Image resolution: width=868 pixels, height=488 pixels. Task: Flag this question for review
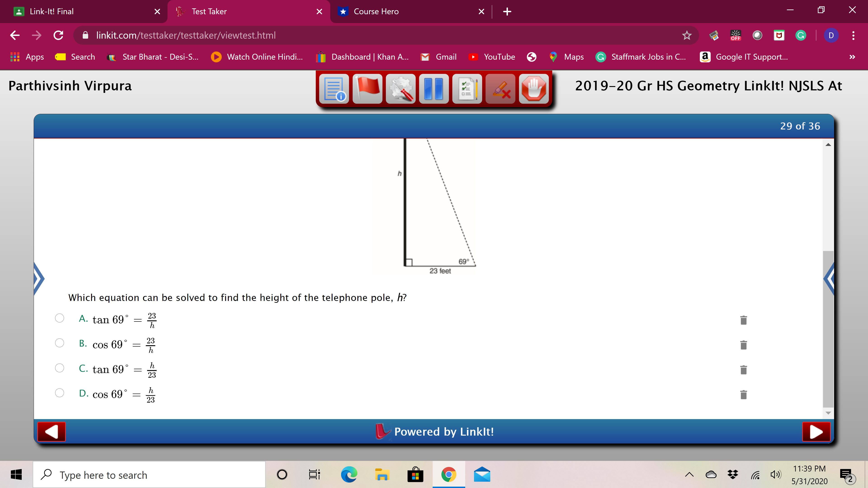point(367,89)
